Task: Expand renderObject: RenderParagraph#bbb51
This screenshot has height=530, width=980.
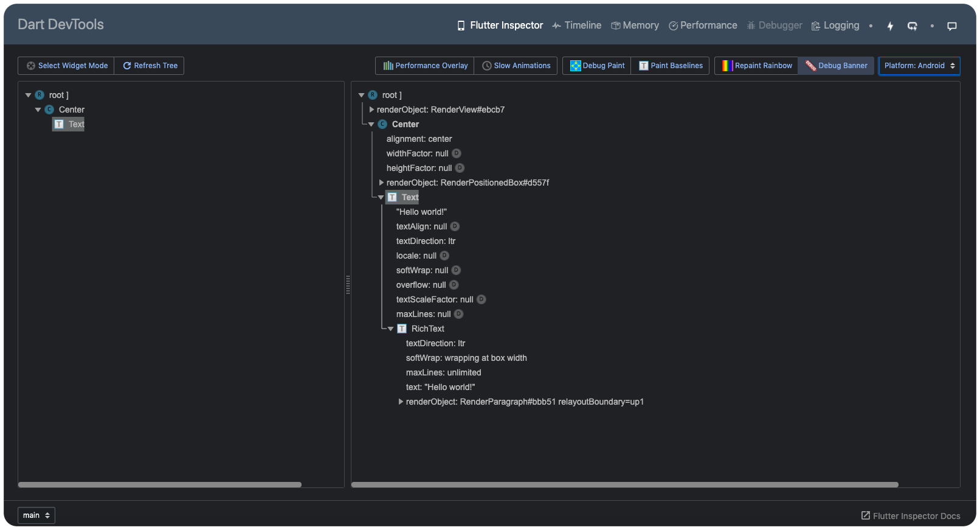Action: point(401,402)
